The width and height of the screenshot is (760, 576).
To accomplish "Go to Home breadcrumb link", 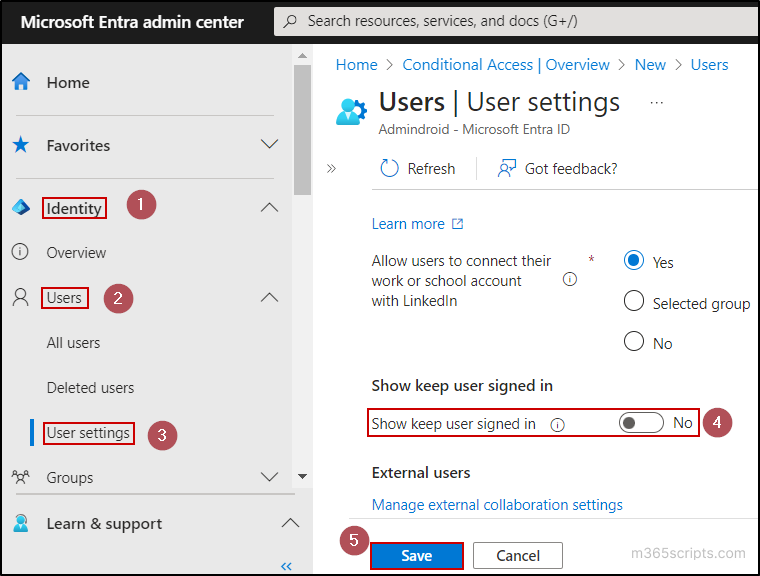I will coord(356,64).
